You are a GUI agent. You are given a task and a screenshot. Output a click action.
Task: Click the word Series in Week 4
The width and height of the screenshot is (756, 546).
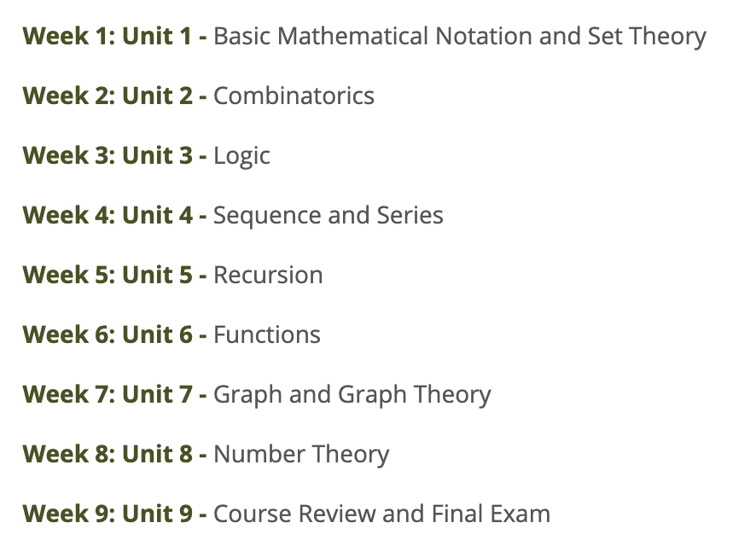click(x=410, y=215)
